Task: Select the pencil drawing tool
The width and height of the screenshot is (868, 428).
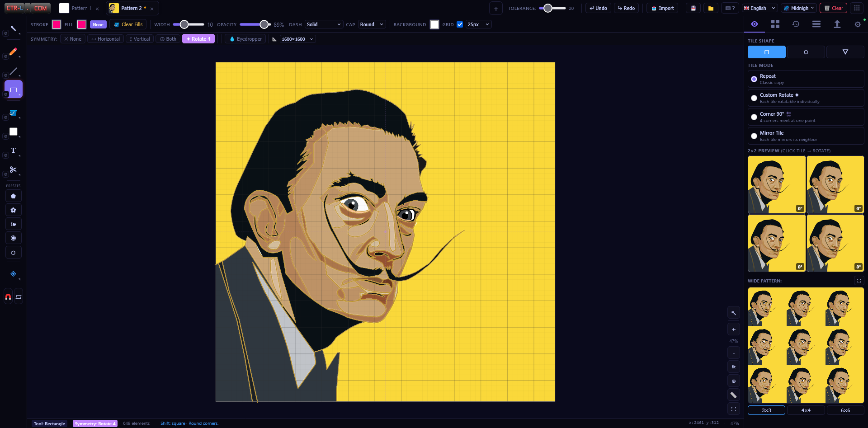Action: tap(13, 52)
